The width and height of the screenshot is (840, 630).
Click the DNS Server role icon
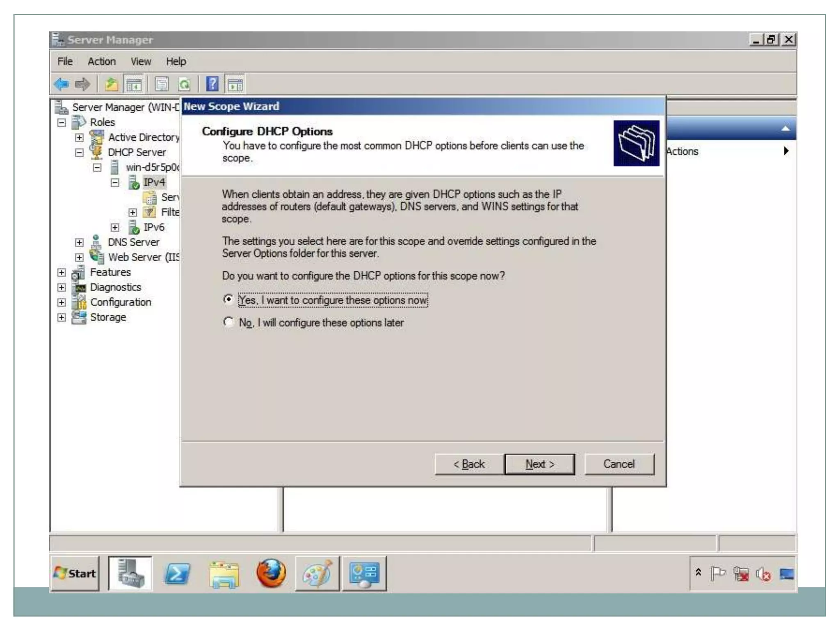[96, 242]
